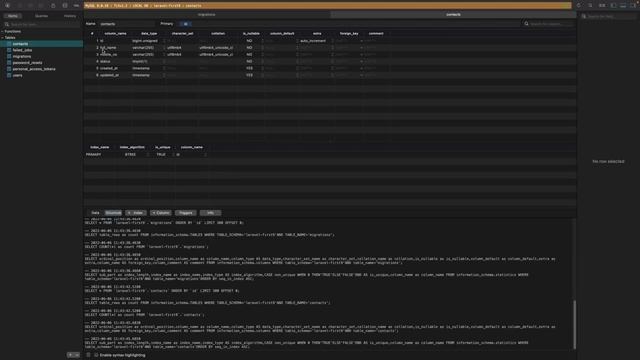Click the foreign_key column header
Screen dimensions: 640x360
pos(349,33)
